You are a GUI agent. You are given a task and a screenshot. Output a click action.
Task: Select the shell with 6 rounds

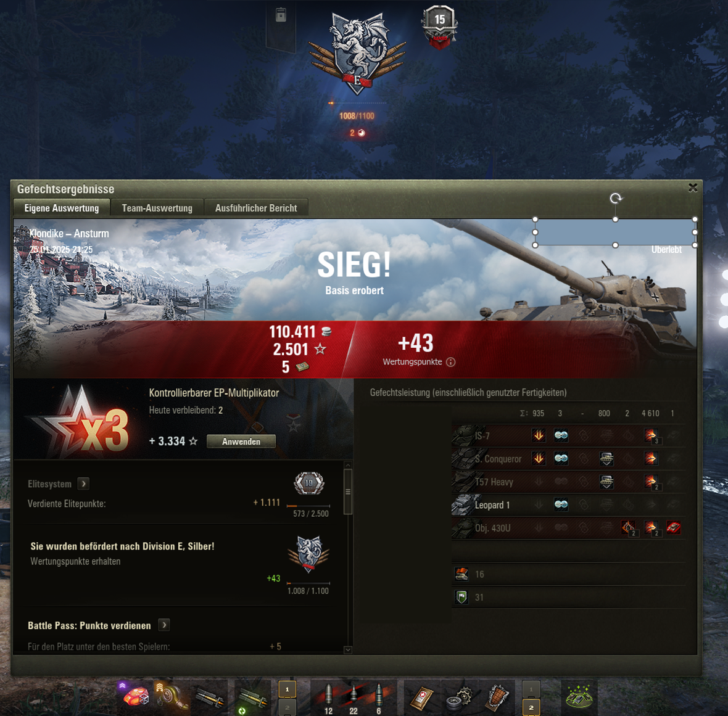[378, 697]
